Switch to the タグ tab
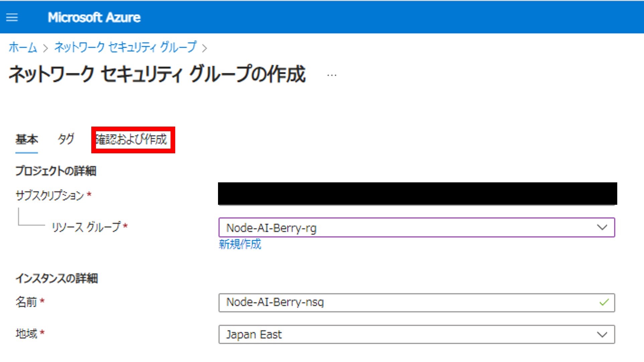The height and width of the screenshot is (362, 644). (x=66, y=139)
